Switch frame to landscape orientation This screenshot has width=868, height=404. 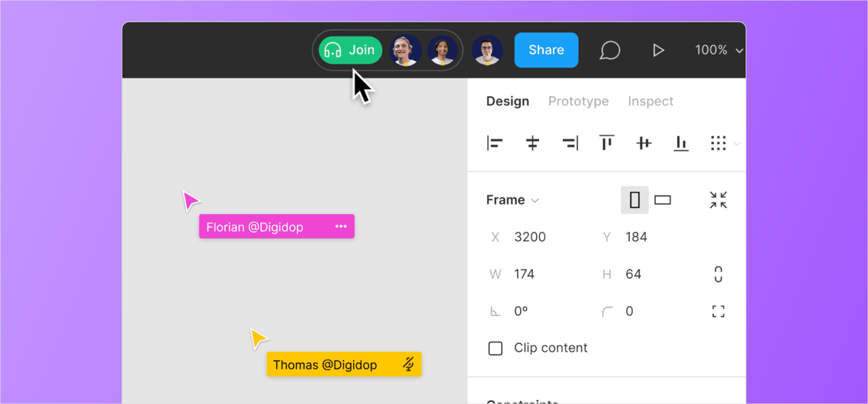[x=663, y=200]
